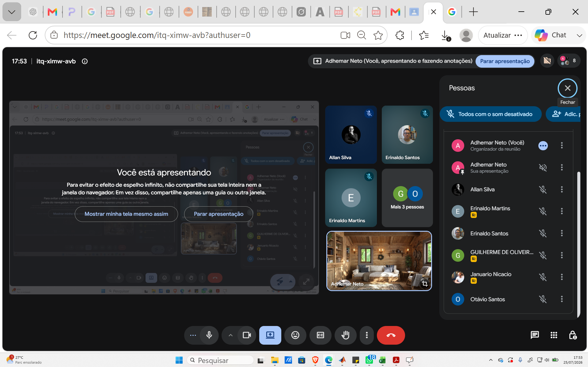The width and height of the screenshot is (588, 367).
Task: Click the taskbar Pesquisar search box
Action: 220,360
